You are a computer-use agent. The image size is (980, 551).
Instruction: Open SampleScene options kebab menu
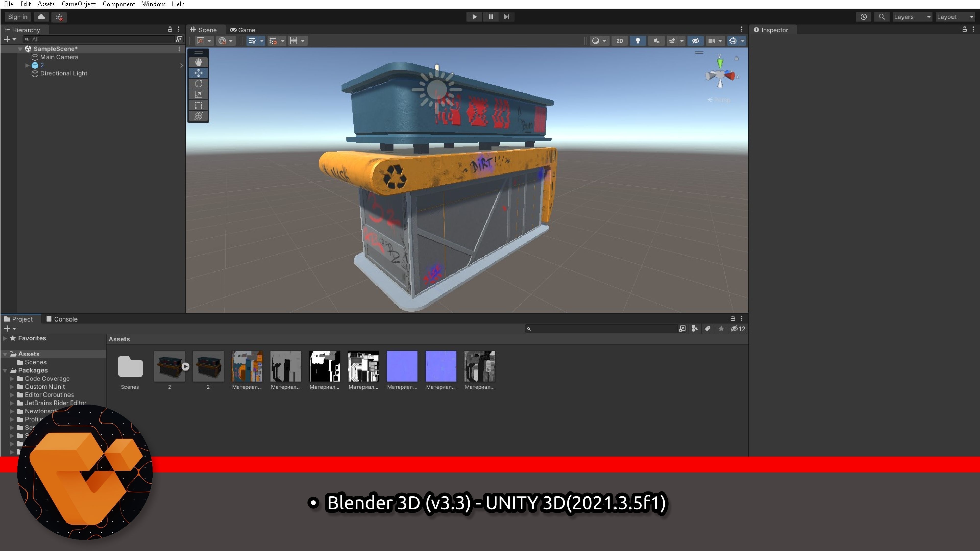[179, 49]
